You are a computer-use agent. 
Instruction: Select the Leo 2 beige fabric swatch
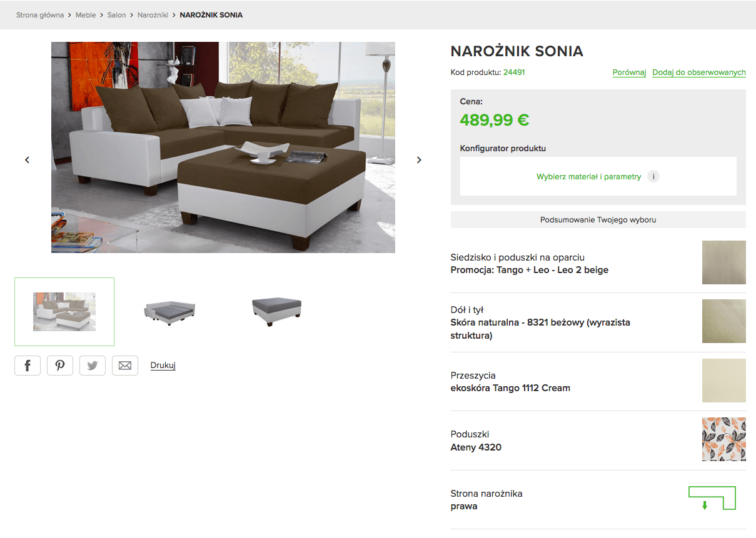pyautogui.click(x=724, y=262)
